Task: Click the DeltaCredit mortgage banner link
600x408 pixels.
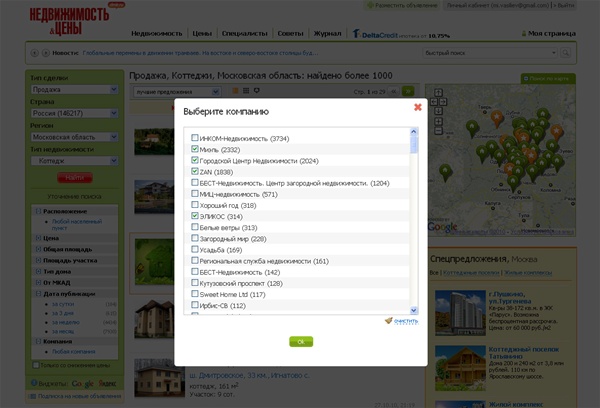Action: point(401,34)
